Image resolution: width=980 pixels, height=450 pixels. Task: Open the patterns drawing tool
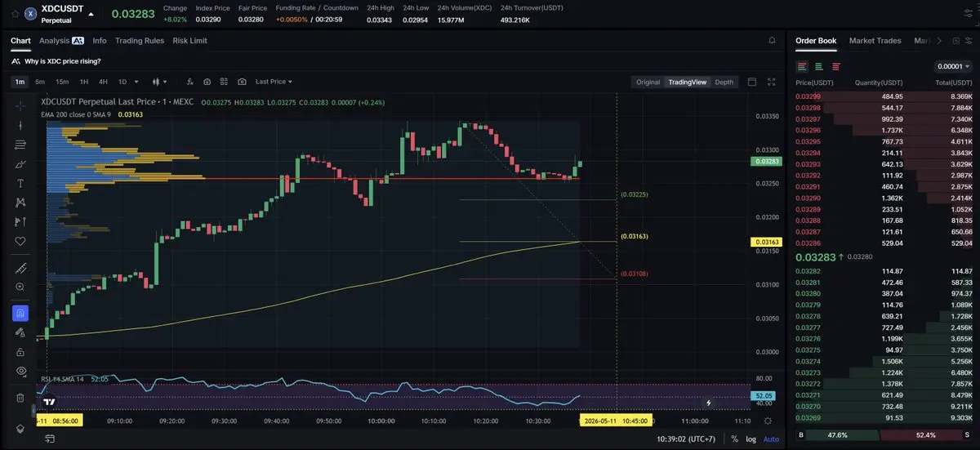point(20,203)
